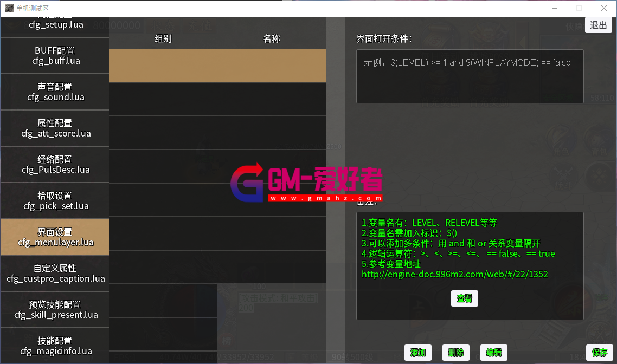Close the 单机测试区 window

tap(604, 8)
